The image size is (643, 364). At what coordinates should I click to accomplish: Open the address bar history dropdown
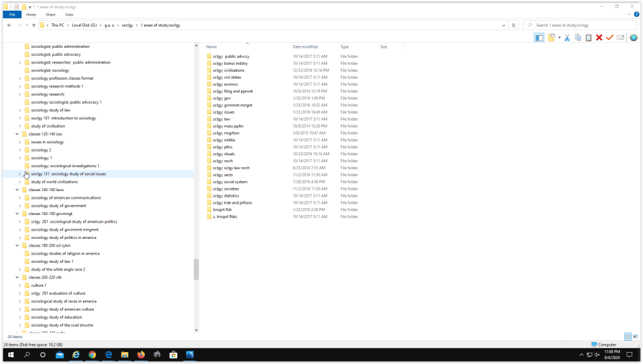pos(505,25)
